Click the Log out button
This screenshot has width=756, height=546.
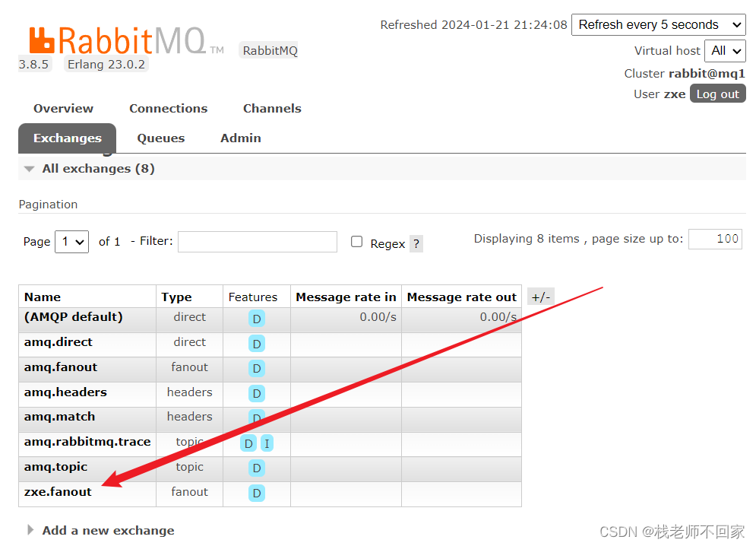(x=717, y=94)
